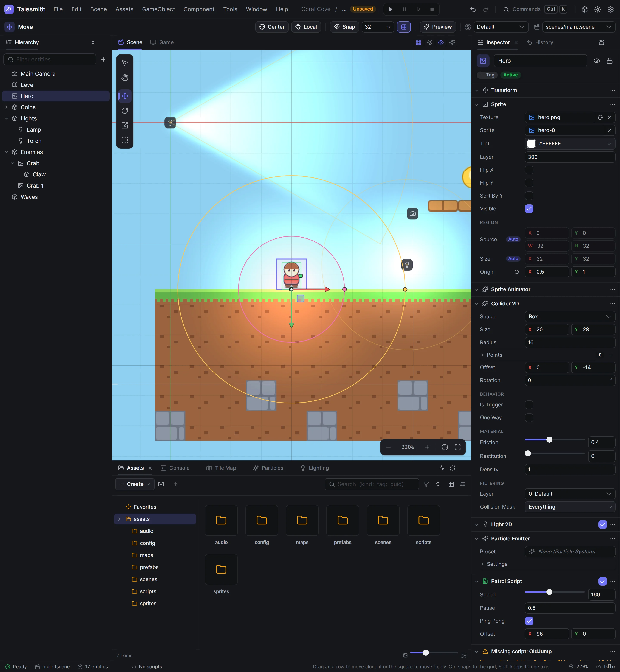Screen dimensions: 620x672
Task: Open the settings gear icon
Action: 611,9
